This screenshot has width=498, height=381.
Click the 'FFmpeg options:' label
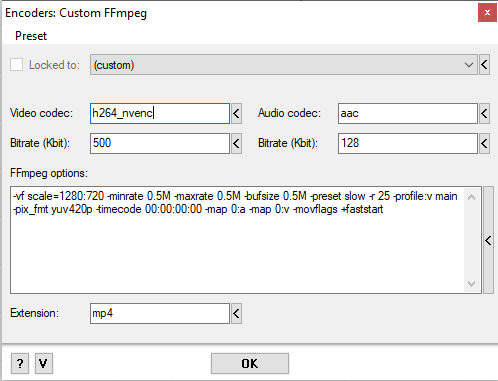pos(49,173)
